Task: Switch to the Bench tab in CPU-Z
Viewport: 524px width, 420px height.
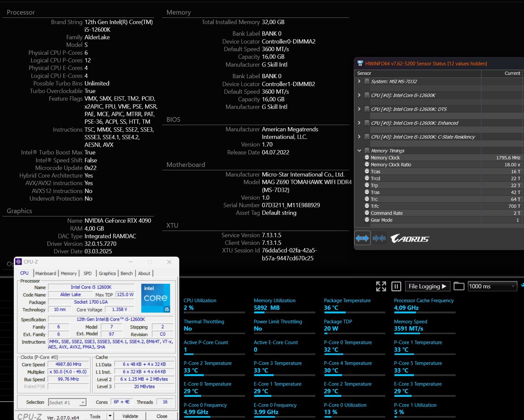Action: point(127,274)
